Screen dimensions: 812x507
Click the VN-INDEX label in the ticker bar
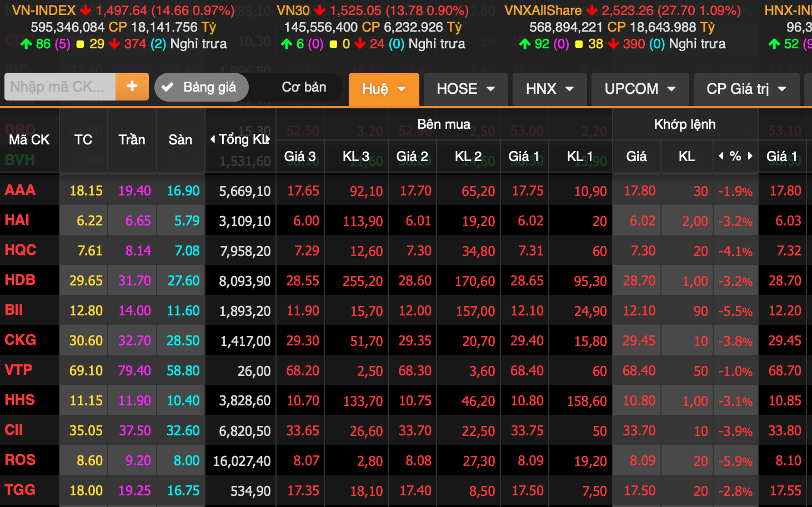[x=44, y=11]
